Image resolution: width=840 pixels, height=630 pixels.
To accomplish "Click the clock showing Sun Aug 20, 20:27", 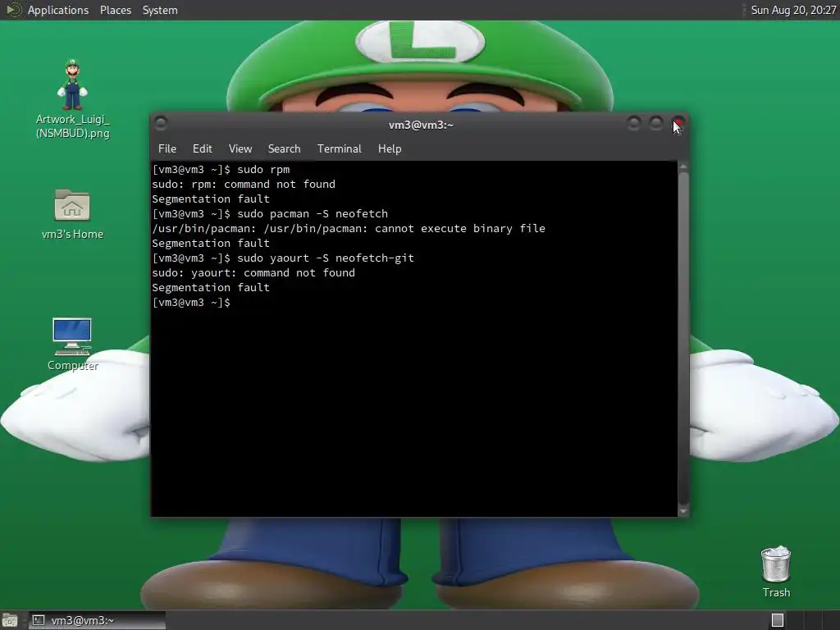I will (793, 10).
